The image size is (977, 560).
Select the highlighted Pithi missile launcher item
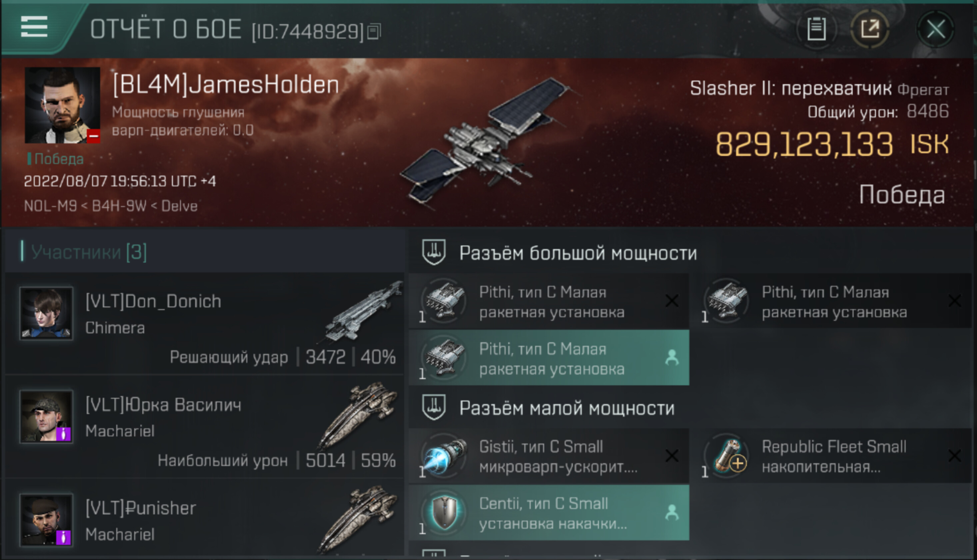549,358
